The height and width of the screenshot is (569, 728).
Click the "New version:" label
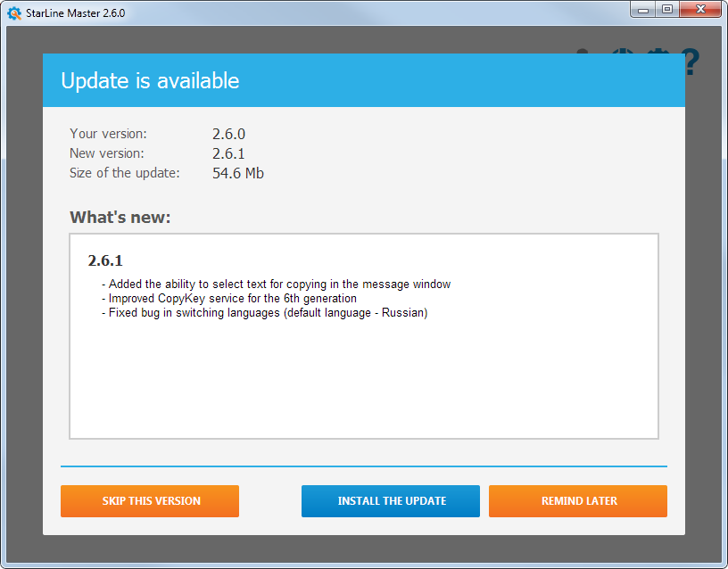coord(107,153)
